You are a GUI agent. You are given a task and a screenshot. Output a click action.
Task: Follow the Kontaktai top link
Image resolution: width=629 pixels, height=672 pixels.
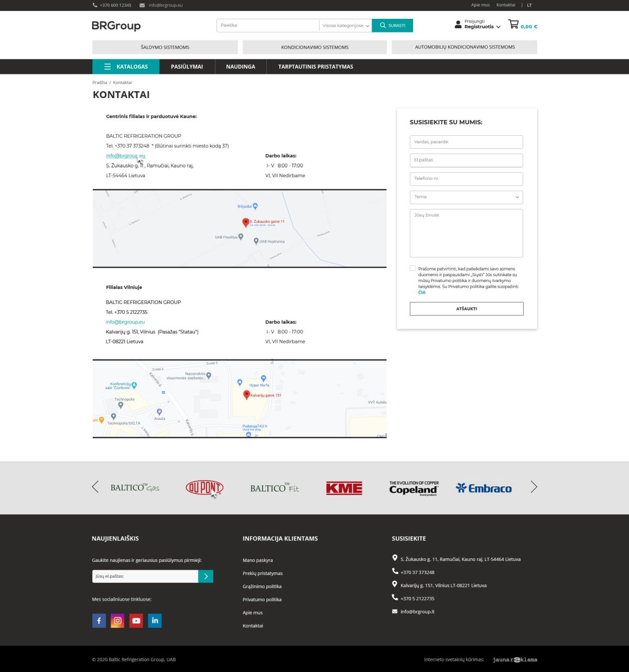506,5
